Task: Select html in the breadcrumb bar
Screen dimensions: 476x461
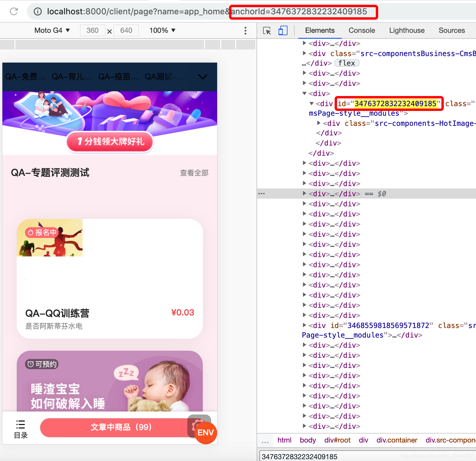Action: (284, 440)
